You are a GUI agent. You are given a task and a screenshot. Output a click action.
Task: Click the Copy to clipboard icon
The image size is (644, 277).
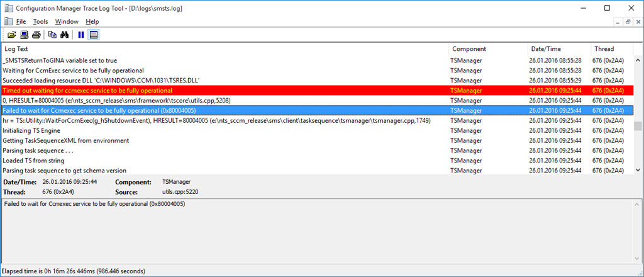[53, 35]
